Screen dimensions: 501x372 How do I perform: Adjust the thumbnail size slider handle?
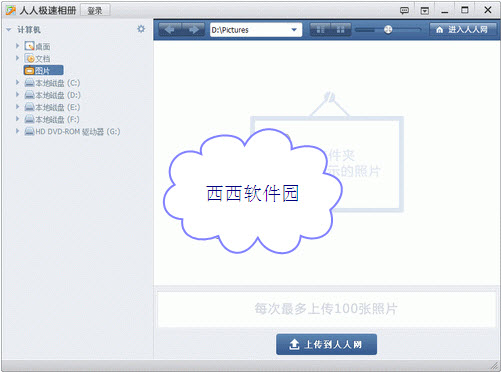[x=388, y=30]
